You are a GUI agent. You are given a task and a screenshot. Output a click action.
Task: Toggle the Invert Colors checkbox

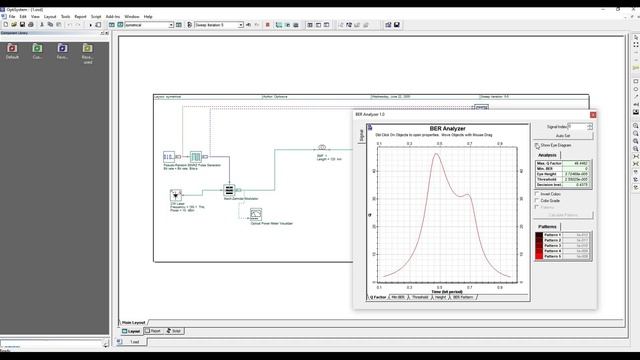coord(537,194)
